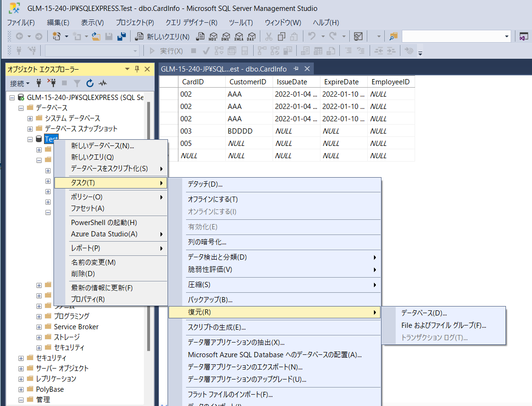Choose バックアップ(B)... in Tasks submenu
Screen dimensions: 532x406
click(x=275, y=300)
